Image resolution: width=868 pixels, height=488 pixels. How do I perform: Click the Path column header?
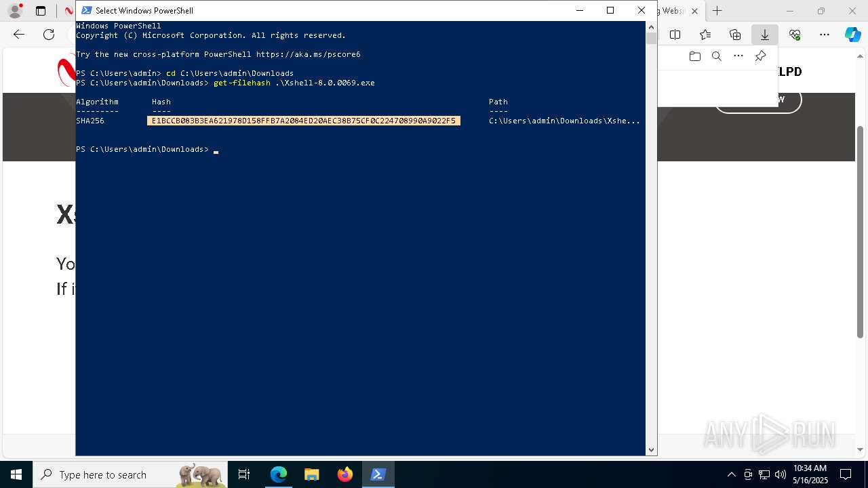[x=498, y=102]
